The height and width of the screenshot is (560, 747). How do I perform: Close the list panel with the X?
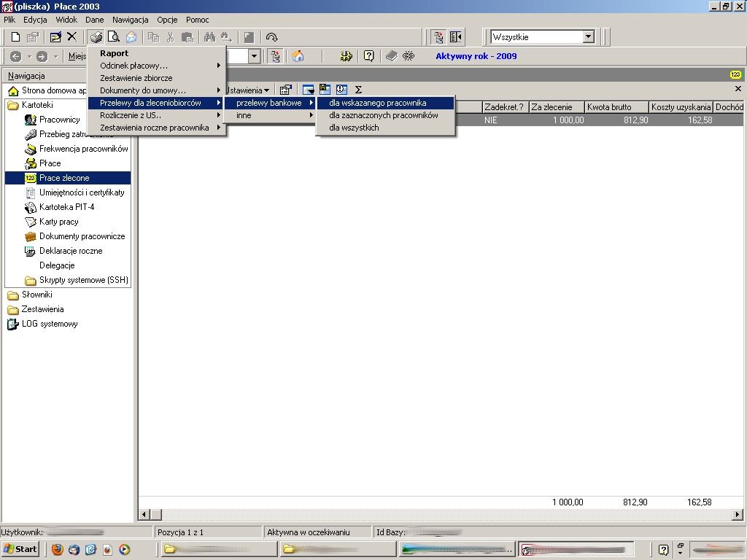[x=738, y=89]
